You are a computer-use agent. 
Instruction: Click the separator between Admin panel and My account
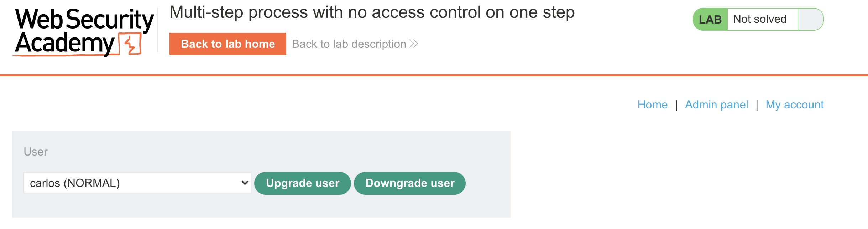point(757,105)
